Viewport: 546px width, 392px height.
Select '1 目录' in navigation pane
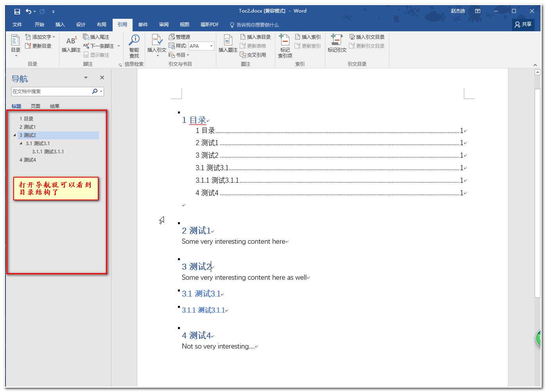[x=26, y=119]
